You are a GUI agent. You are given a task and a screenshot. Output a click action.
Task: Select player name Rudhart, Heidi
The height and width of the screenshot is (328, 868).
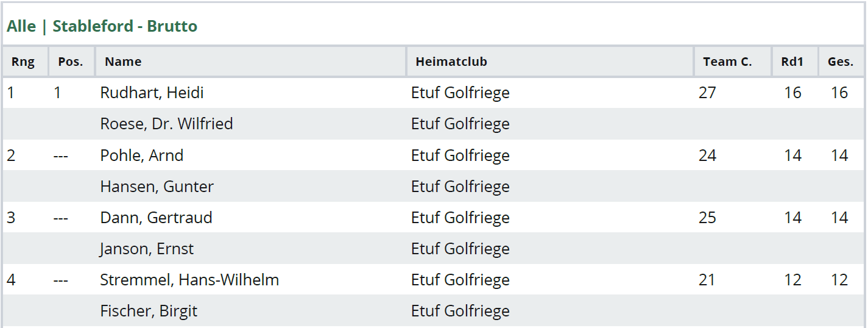pos(152,93)
